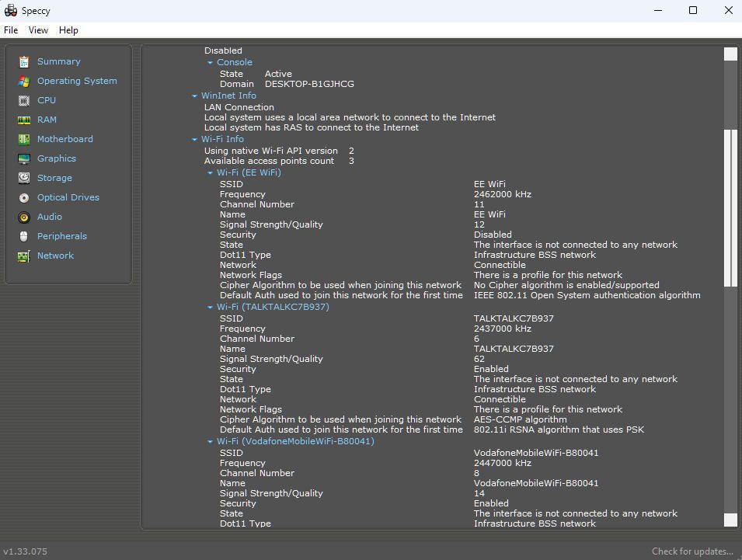Collapse the Console section arrow
The image size is (742, 560).
(x=210, y=62)
